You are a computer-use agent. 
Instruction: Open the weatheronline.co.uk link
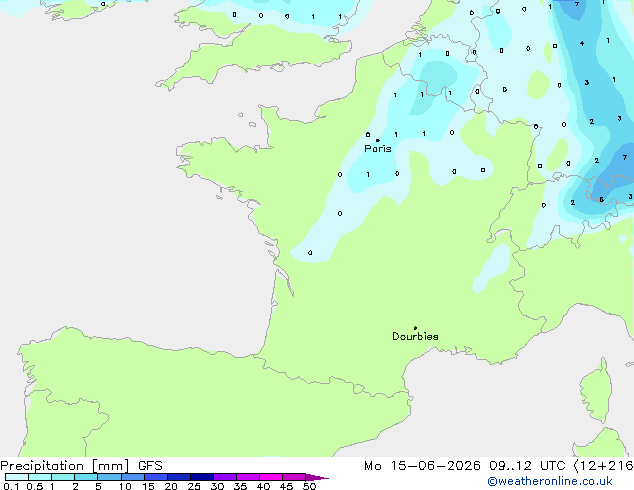(550, 481)
